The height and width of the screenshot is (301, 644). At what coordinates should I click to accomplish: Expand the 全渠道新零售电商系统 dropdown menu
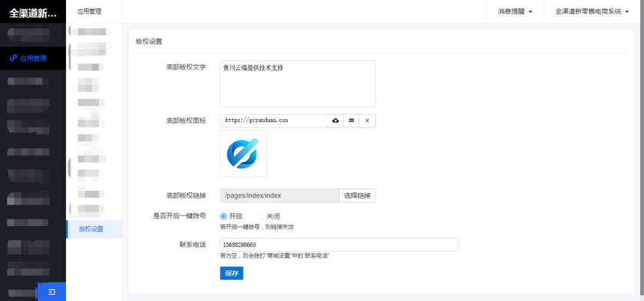(592, 12)
